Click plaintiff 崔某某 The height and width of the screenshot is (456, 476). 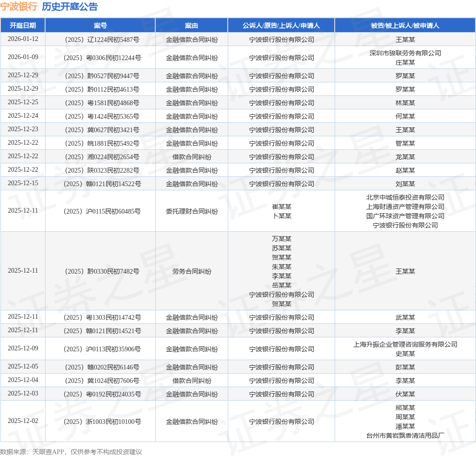click(281, 207)
